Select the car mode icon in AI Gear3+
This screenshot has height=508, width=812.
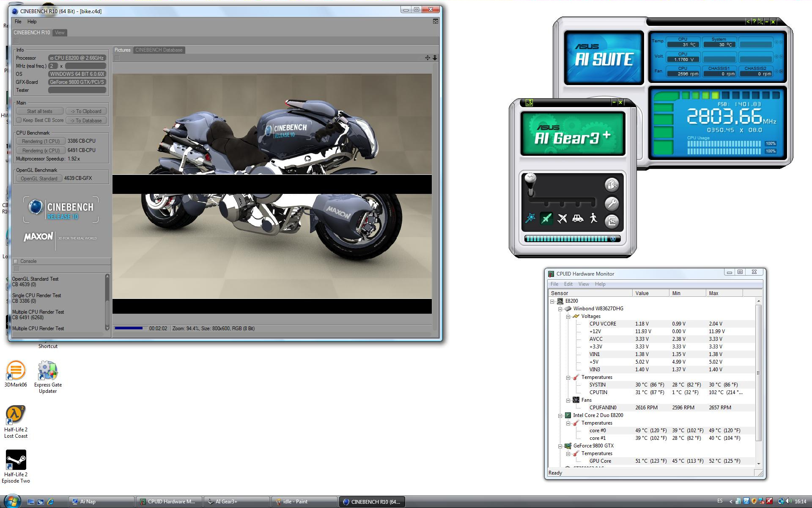578,218
